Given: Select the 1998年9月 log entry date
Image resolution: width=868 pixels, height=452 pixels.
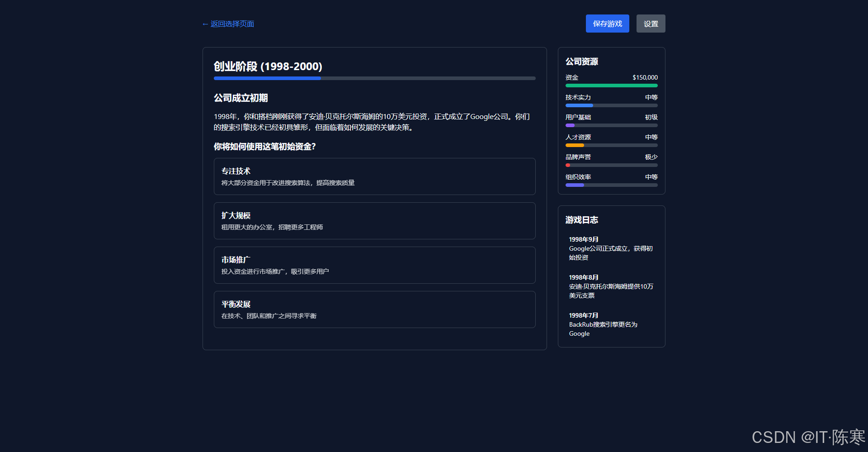Looking at the screenshot, I should (x=584, y=239).
